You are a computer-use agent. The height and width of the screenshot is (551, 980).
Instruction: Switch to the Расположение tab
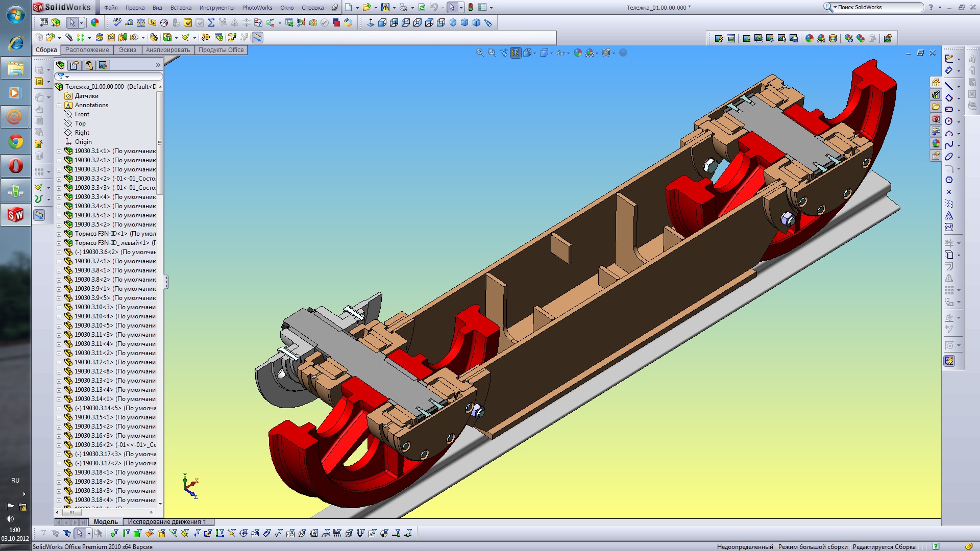coord(87,50)
